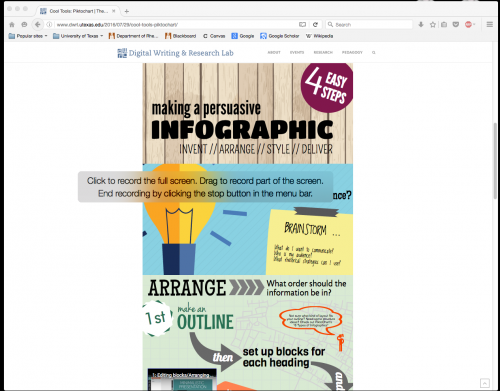500x391 pixels.
Task: Go back with the back arrow button
Action: click(38, 25)
